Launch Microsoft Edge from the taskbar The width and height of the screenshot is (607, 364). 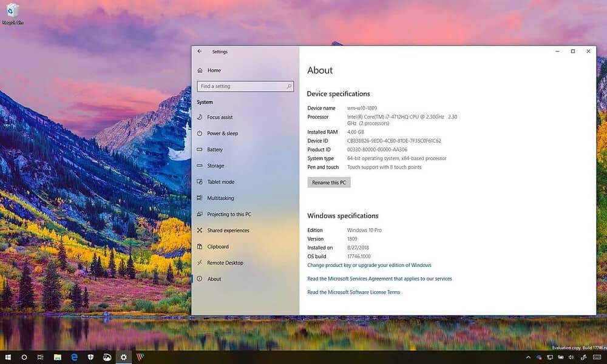[x=74, y=357]
